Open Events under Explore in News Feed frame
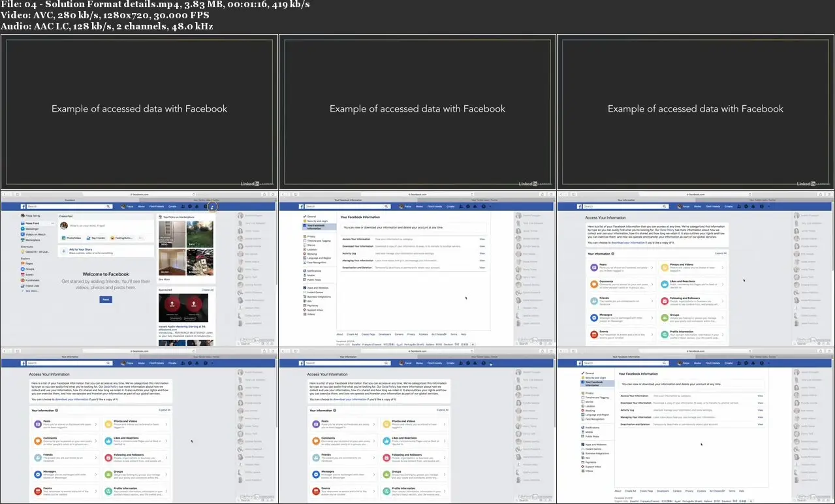This screenshot has height=504, width=835. point(27,275)
